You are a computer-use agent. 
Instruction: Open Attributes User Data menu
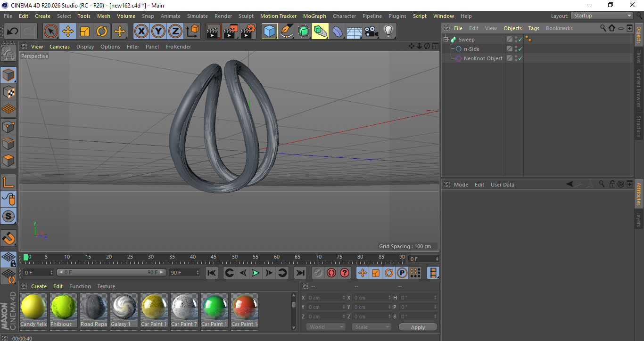503,185
